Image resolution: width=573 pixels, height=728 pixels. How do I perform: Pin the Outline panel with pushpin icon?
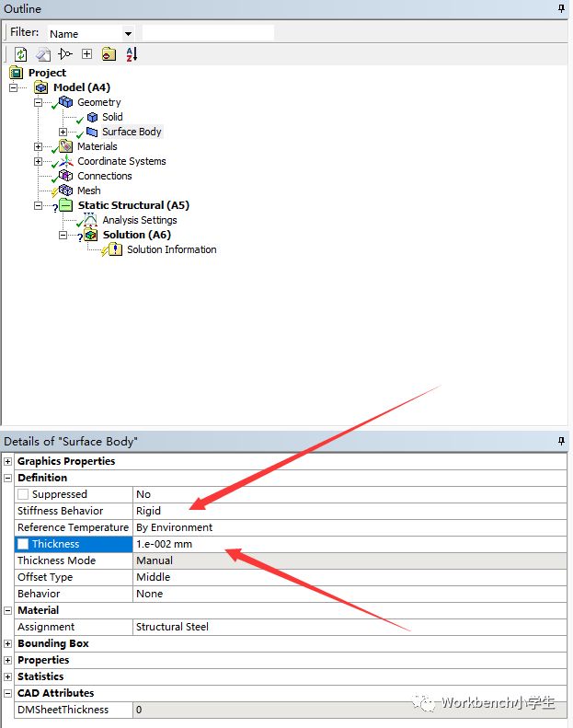561,8
